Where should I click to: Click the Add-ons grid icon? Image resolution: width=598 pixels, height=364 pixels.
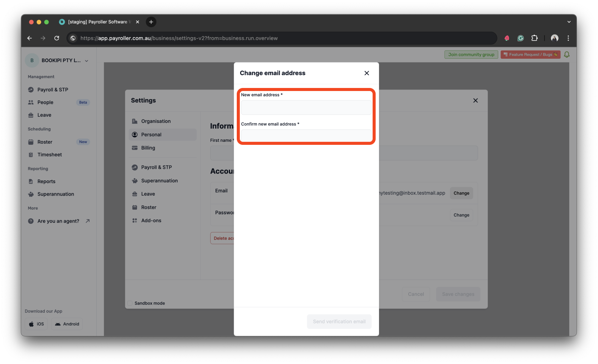click(135, 221)
